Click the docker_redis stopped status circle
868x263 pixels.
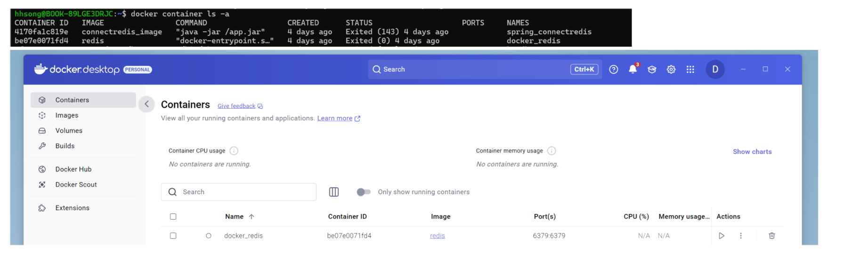[209, 236]
